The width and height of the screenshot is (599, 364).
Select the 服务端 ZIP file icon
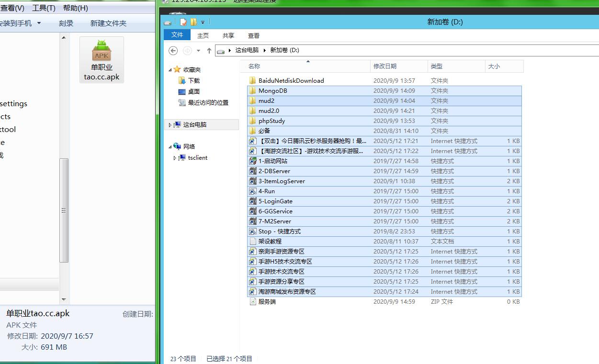253,302
